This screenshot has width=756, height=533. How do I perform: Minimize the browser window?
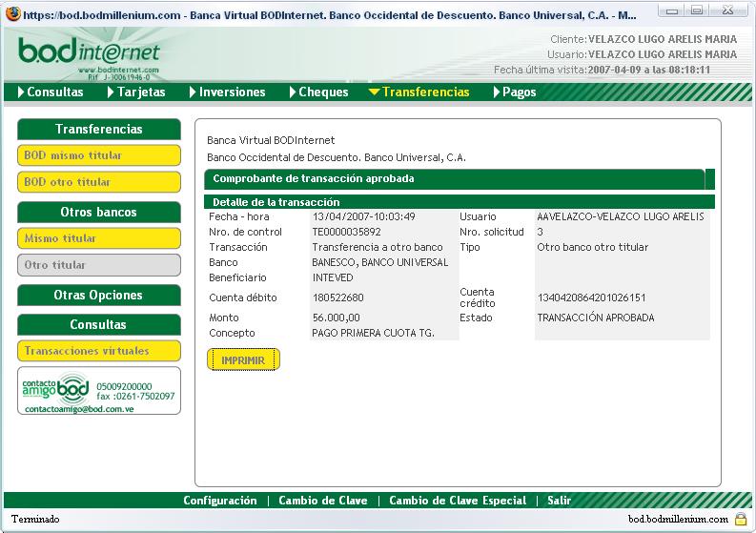[671, 10]
